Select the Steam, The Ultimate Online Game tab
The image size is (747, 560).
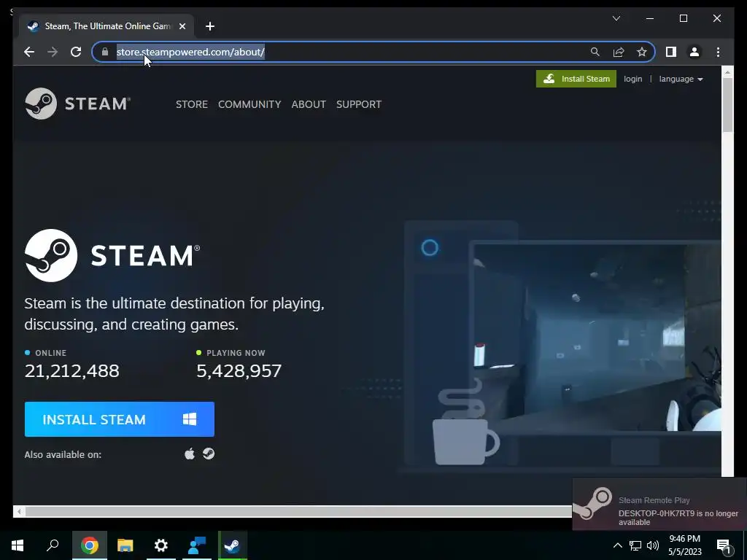click(107, 26)
